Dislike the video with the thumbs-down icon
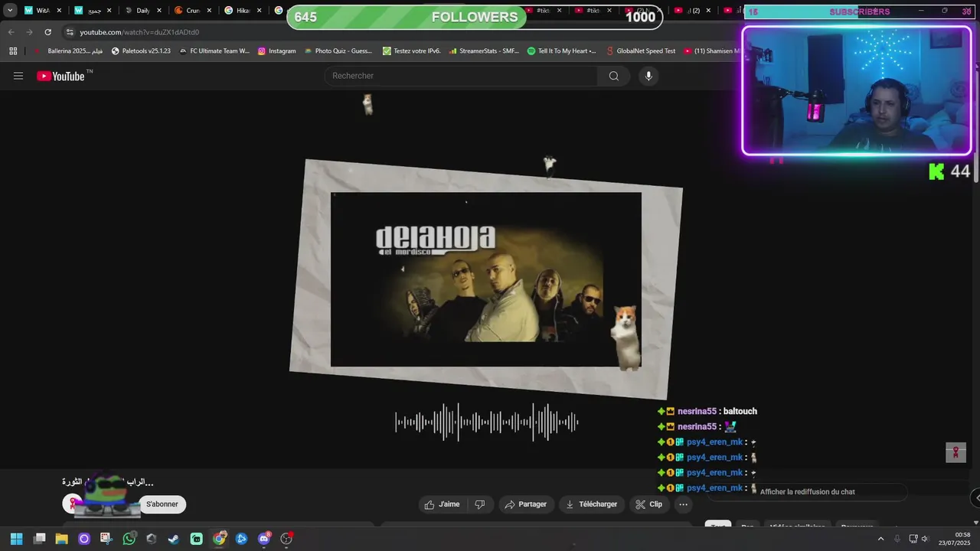980x551 pixels. tap(480, 504)
